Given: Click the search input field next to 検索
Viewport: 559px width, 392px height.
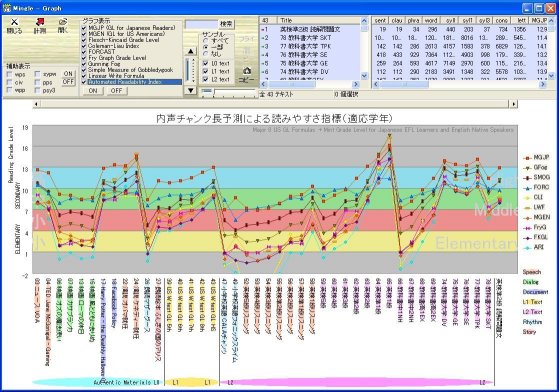Looking at the screenshot, I should (x=201, y=24).
